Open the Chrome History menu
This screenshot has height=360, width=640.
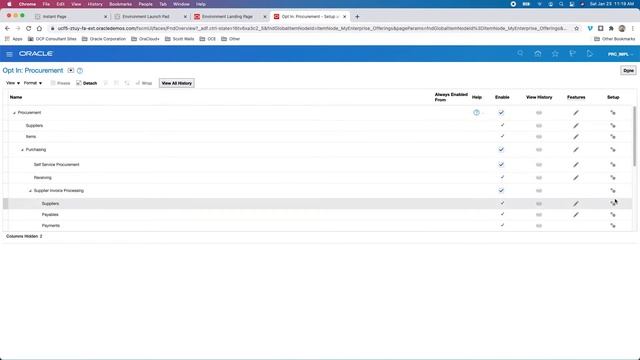tap(95, 4)
